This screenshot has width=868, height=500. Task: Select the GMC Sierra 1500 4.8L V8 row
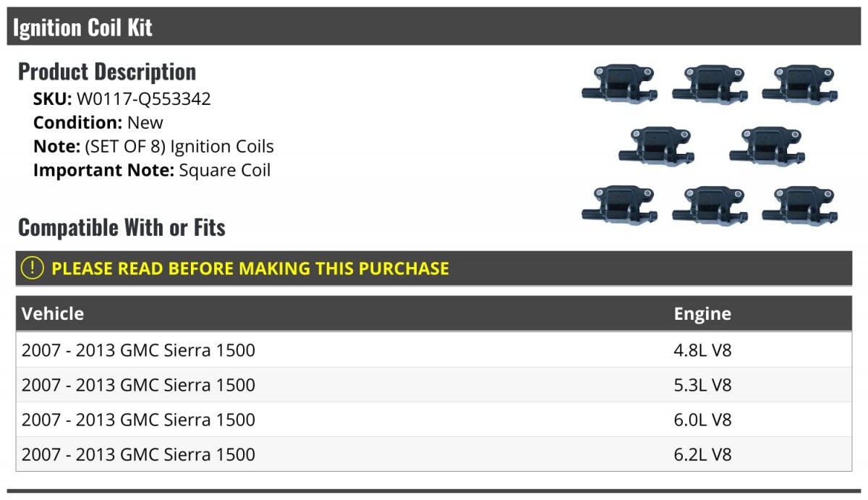(x=434, y=350)
